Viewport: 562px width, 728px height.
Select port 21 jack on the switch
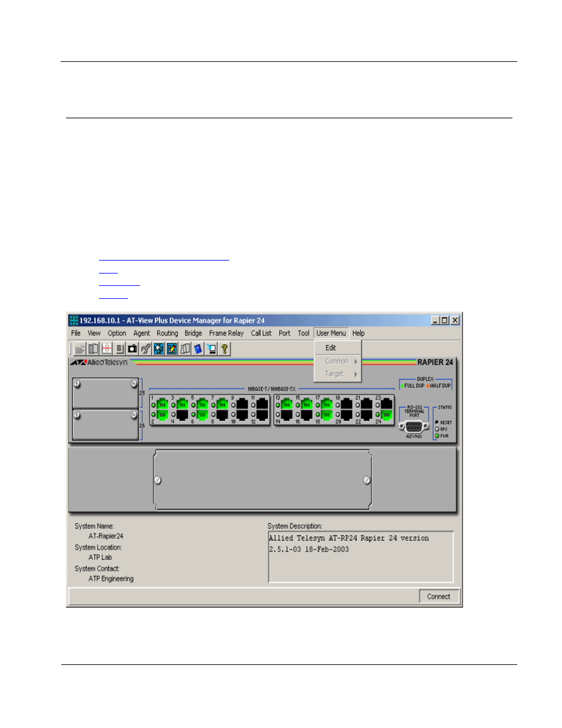(366, 404)
